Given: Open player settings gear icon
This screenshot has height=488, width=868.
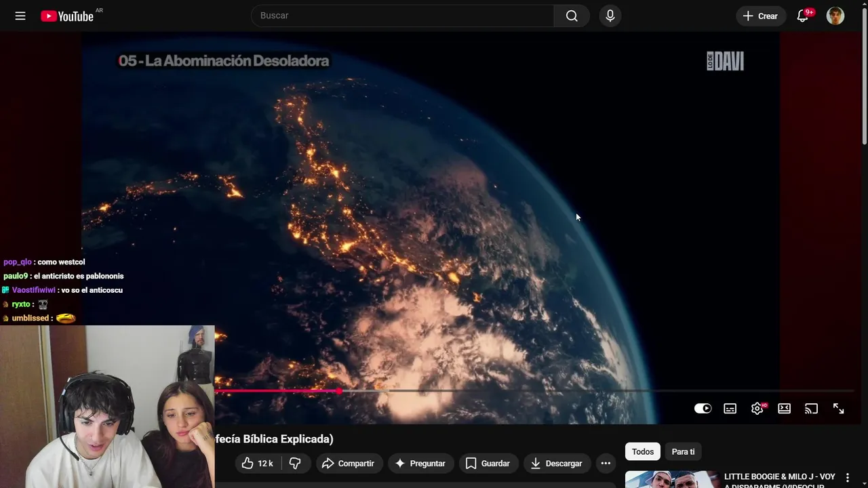Looking at the screenshot, I should 757,408.
